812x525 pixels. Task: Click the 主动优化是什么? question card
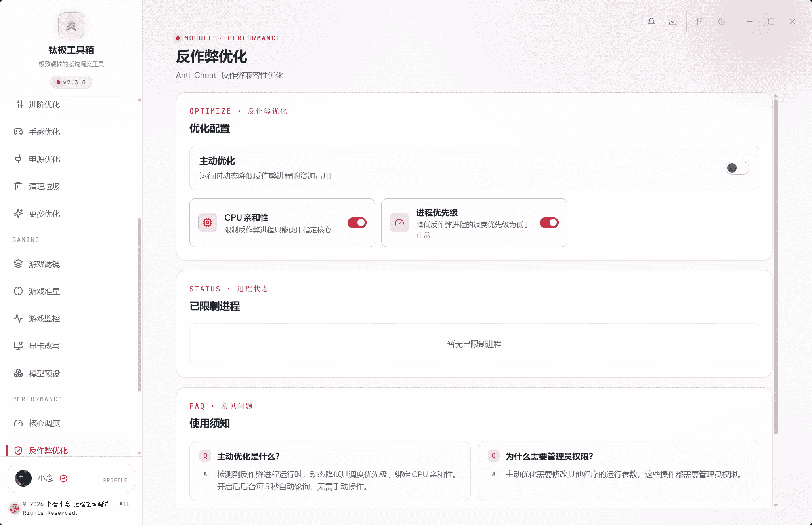(x=330, y=471)
